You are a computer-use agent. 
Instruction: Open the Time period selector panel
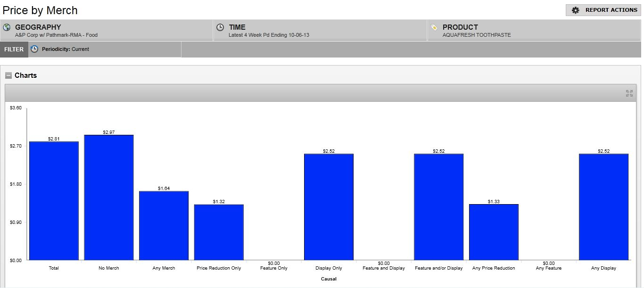(x=321, y=31)
